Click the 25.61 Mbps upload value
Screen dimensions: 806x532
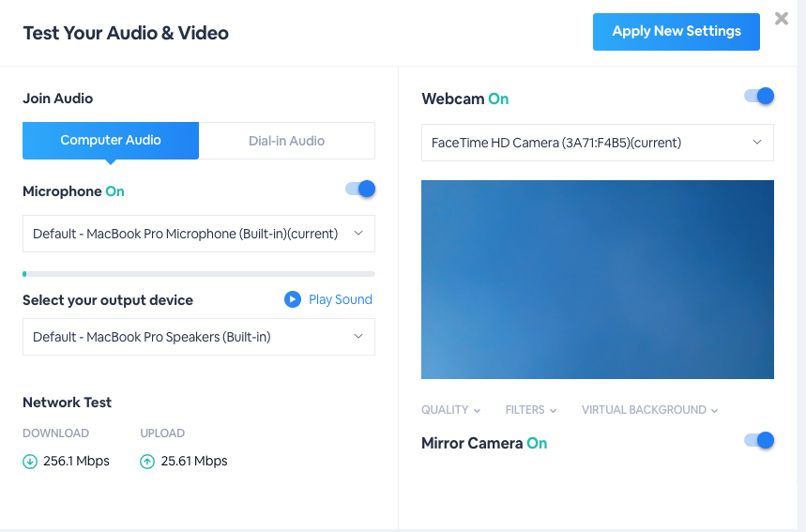194,461
